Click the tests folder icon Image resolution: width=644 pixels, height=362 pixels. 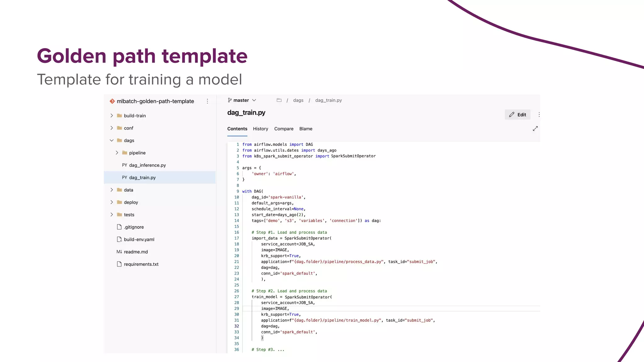click(119, 215)
